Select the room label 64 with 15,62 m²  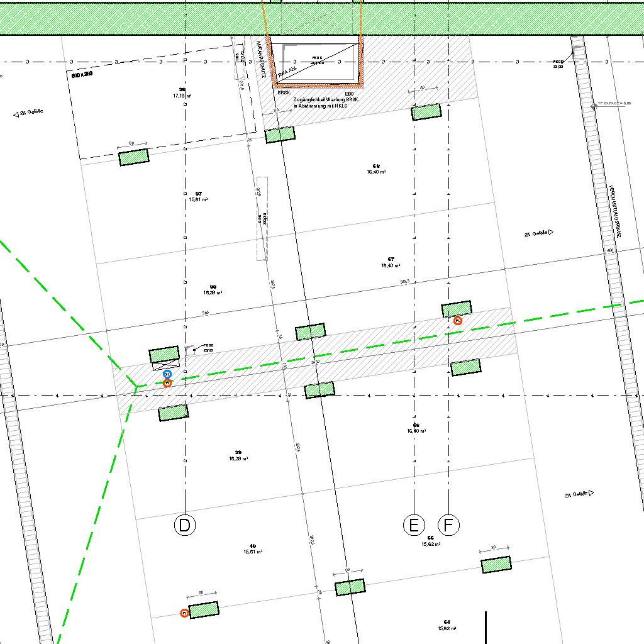[x=447, y=625]
